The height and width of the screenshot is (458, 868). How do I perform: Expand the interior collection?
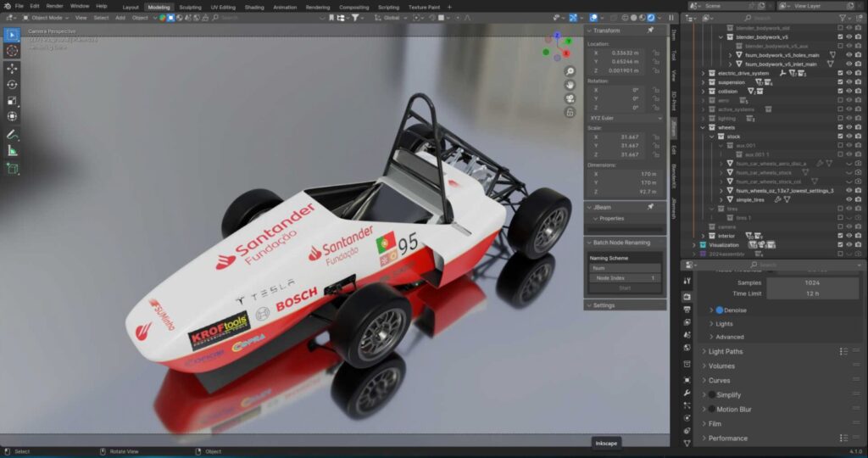click(703, 236)
